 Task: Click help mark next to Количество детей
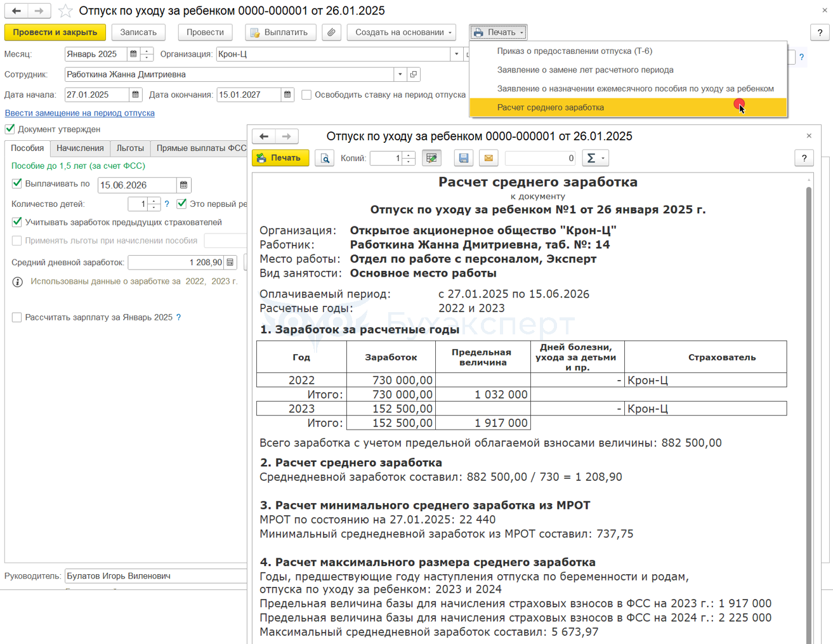click(167, 204)
